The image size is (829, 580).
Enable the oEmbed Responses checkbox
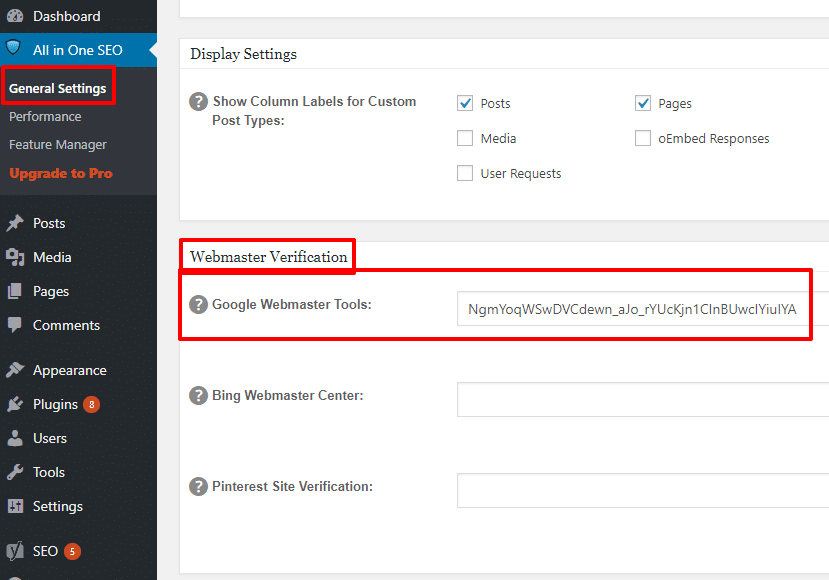click(643, 138)
